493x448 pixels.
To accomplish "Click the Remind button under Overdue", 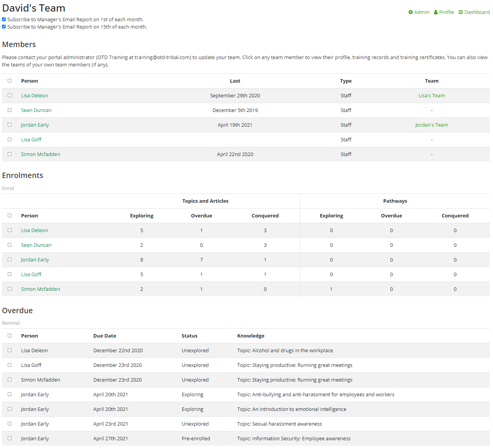I will click(11, 323).
